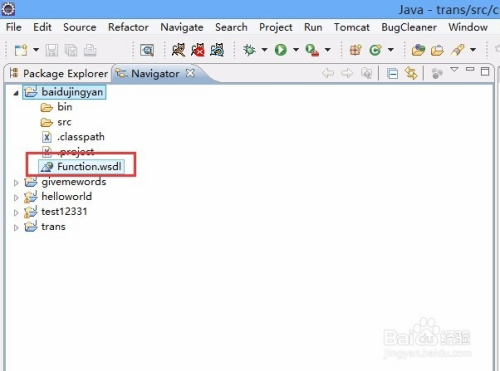Click the New Java Class icon
The image size is (500, 371).
(x=375, y=50)
